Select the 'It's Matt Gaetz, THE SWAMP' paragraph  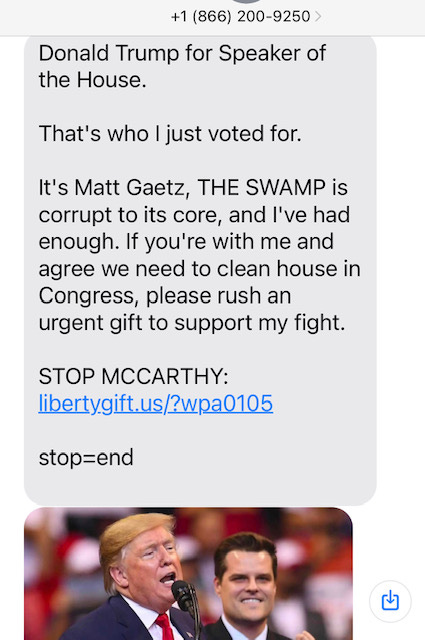point(200,255)
